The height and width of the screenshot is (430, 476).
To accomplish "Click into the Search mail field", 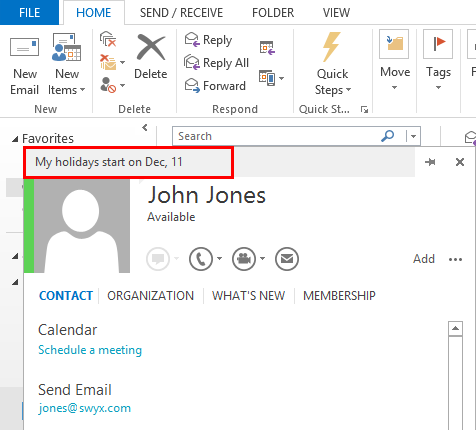I will coord(277,136).
